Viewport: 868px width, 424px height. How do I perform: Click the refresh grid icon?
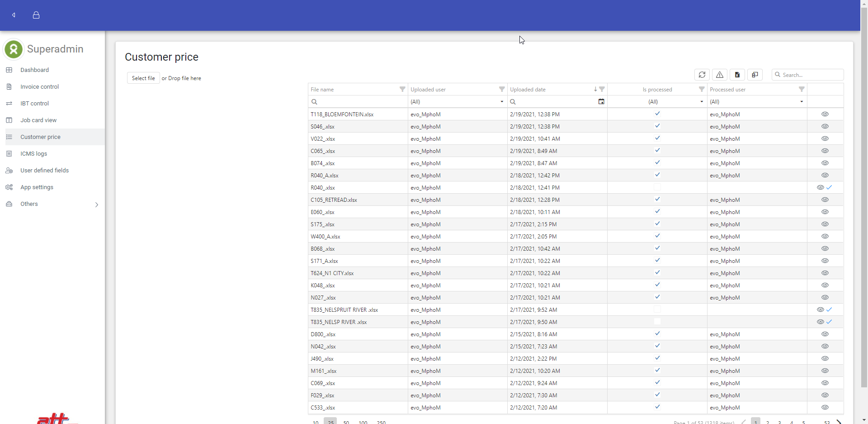(702, 75)
